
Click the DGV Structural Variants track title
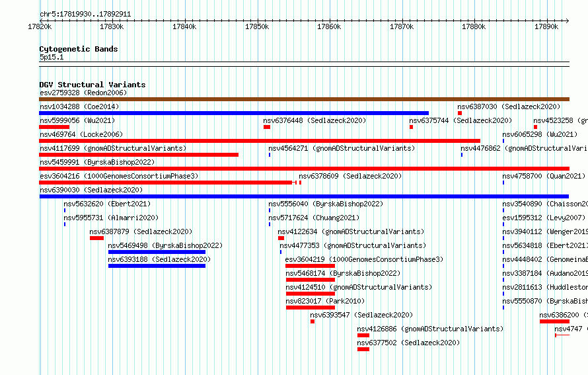click(x=92, y=85)
